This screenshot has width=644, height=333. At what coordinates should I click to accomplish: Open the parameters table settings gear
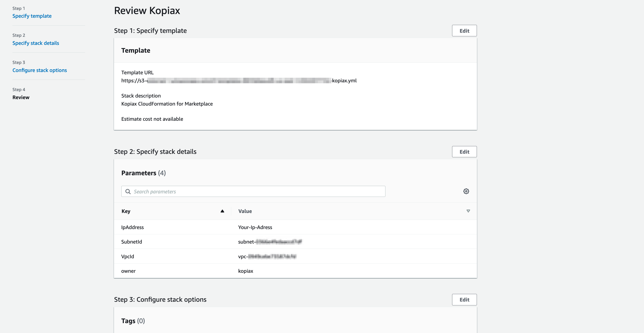coord(466,191)
